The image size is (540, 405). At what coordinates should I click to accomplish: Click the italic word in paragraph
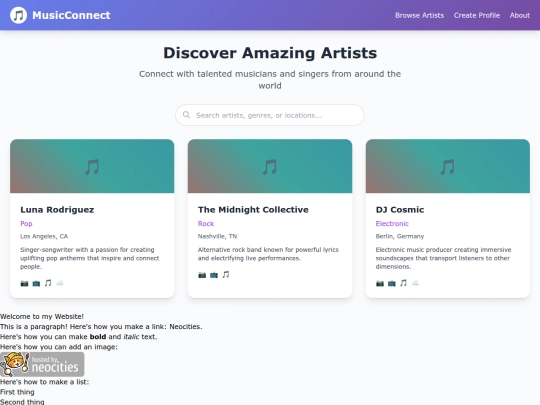[131, 336]
